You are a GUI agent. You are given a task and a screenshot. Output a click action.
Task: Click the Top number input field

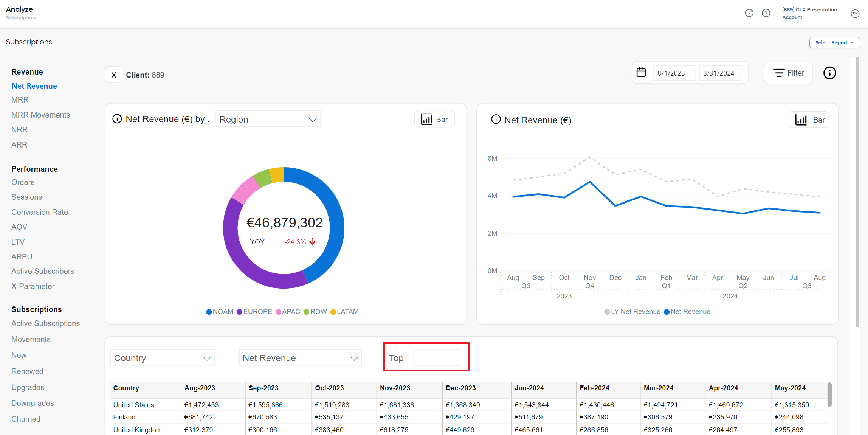437,357
